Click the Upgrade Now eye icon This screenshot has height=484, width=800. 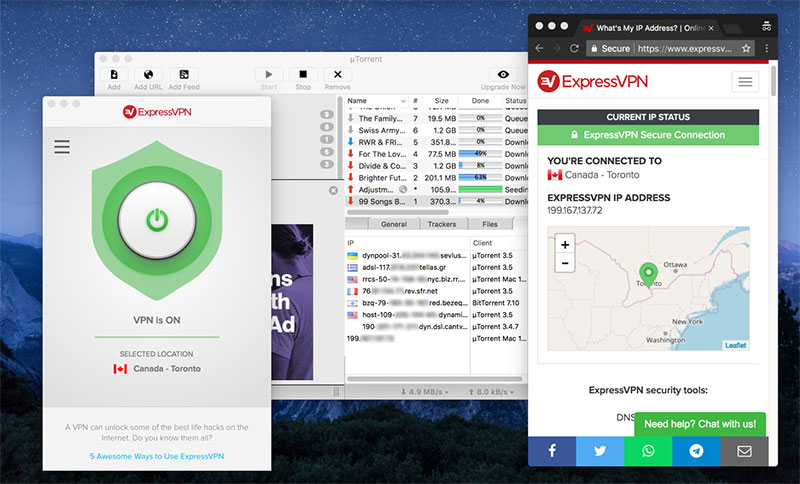point(503,74)
